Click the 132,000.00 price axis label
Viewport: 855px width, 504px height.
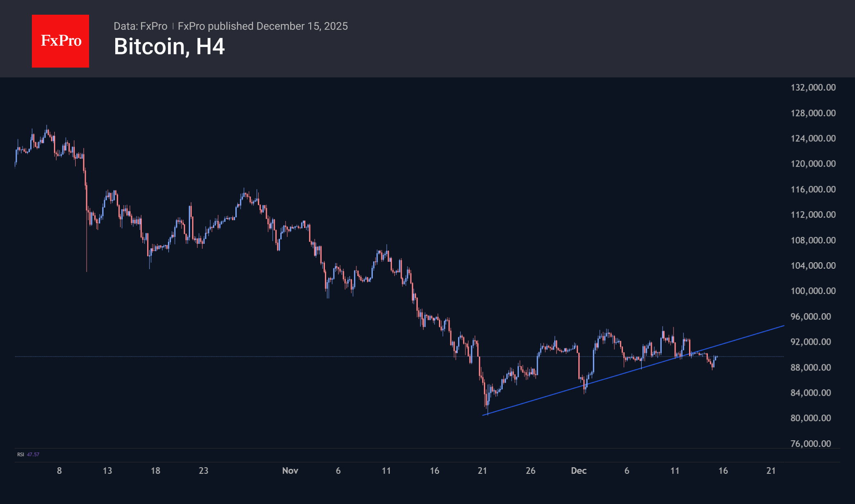(x=813, y=87)
